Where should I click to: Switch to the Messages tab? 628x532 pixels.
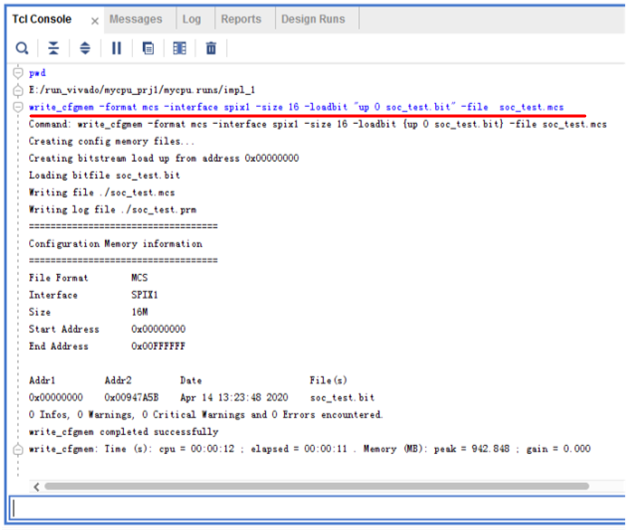[136, 19]
